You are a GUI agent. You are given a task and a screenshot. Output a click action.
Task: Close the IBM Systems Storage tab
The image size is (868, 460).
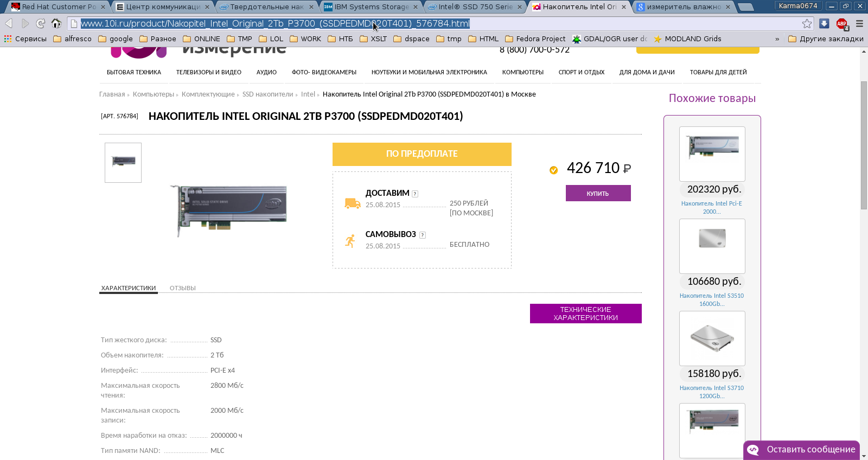416,7
